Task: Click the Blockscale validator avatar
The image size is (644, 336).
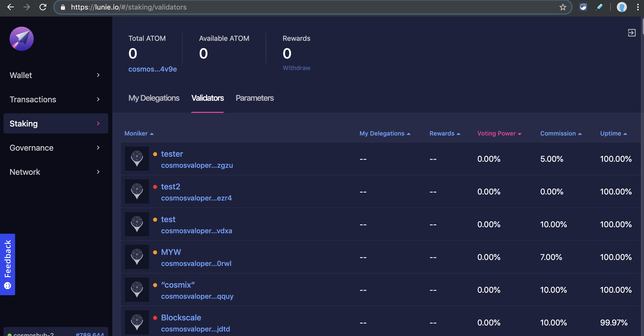Action: click(x=137, y=322)
